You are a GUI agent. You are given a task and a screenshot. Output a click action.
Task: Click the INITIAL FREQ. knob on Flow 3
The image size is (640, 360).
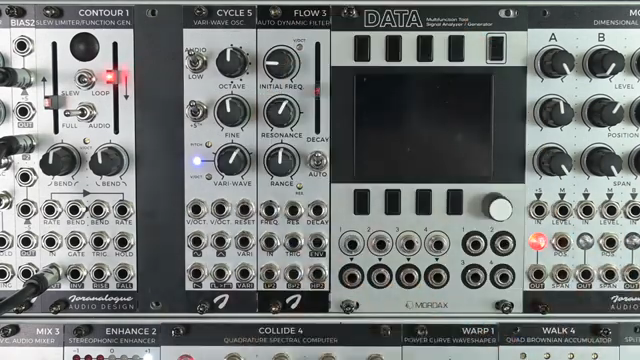[281, 62]
